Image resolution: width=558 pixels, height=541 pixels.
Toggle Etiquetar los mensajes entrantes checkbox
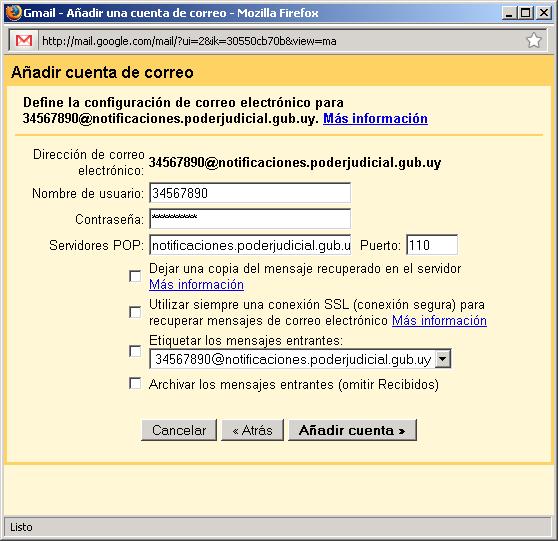135,351
